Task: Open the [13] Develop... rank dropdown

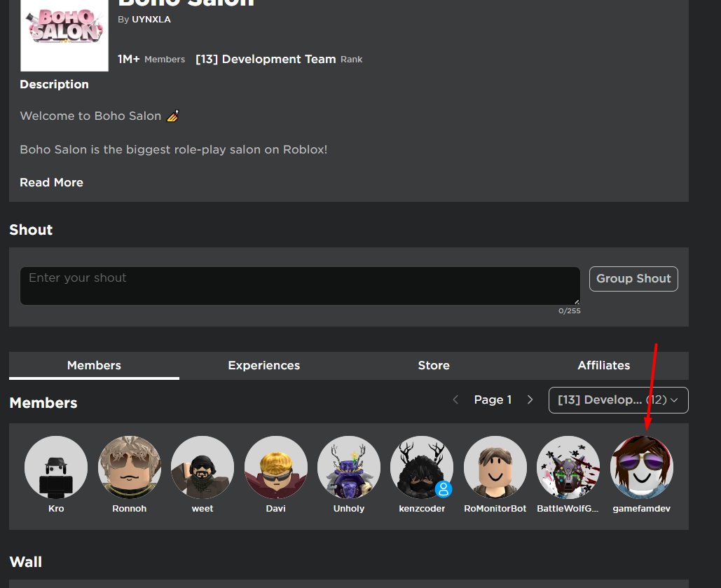Action: pyautogui.click(x=618, y=399)
